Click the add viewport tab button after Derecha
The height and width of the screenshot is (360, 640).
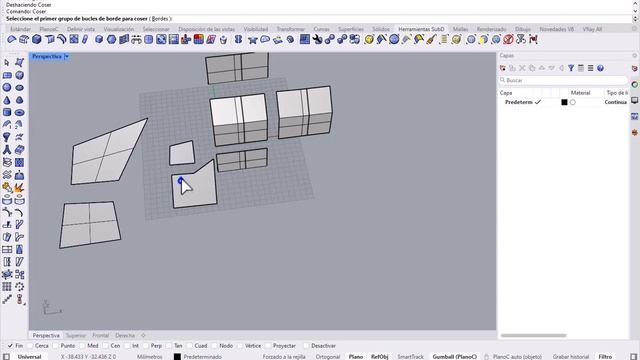(143, 335)
